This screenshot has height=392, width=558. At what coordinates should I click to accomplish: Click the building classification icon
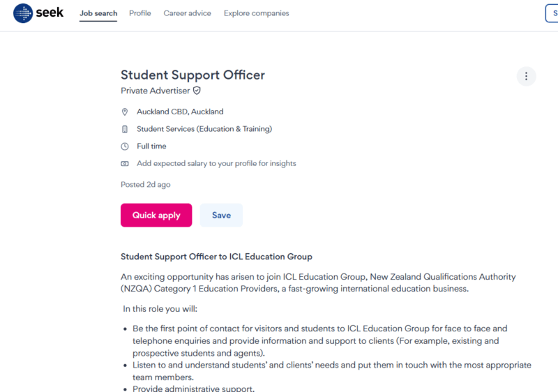click(125, 129)
